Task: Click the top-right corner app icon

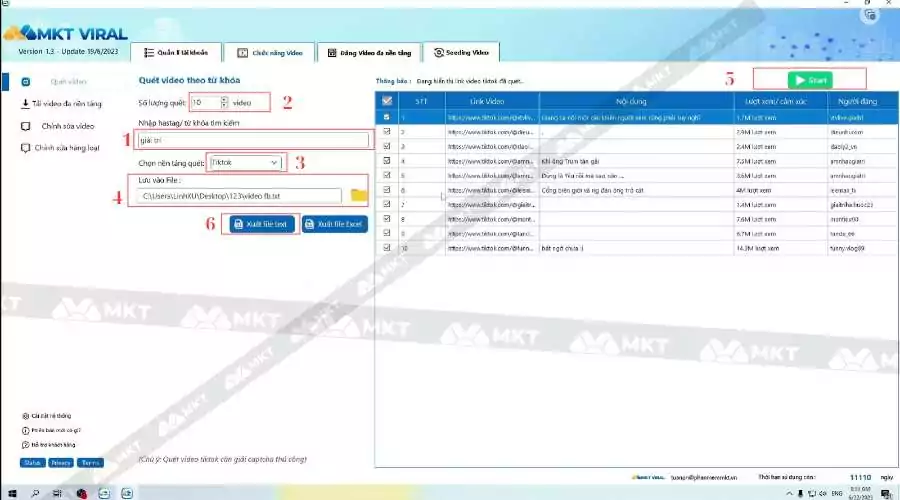Action: tap(870, 15)
